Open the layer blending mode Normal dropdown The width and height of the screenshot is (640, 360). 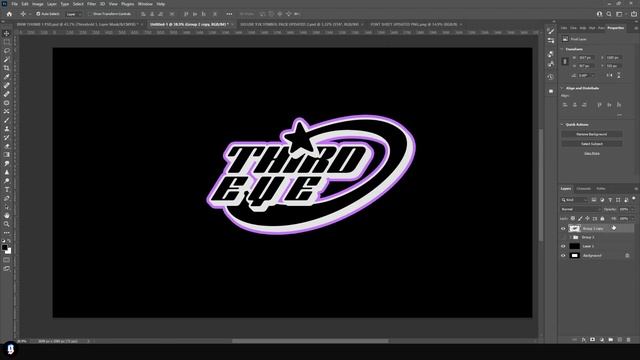tap(580, 209)
